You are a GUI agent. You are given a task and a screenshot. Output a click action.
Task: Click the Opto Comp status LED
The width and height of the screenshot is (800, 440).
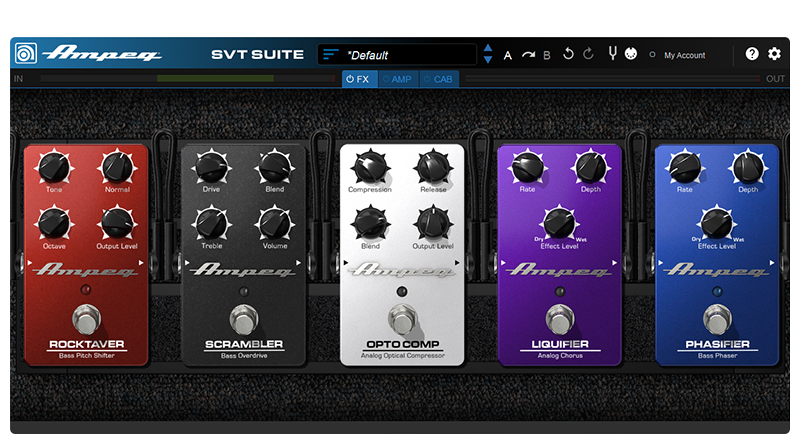[402, 291]
